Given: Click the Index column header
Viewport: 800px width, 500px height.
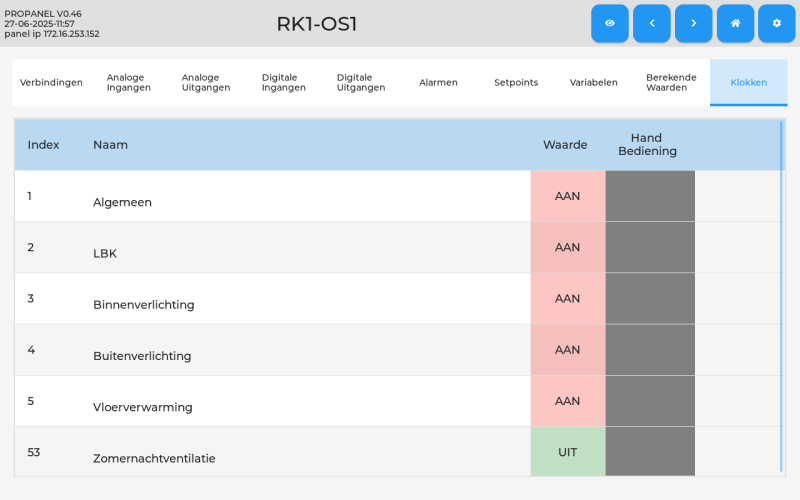Looking at the screenshot, I should [43, 145].
